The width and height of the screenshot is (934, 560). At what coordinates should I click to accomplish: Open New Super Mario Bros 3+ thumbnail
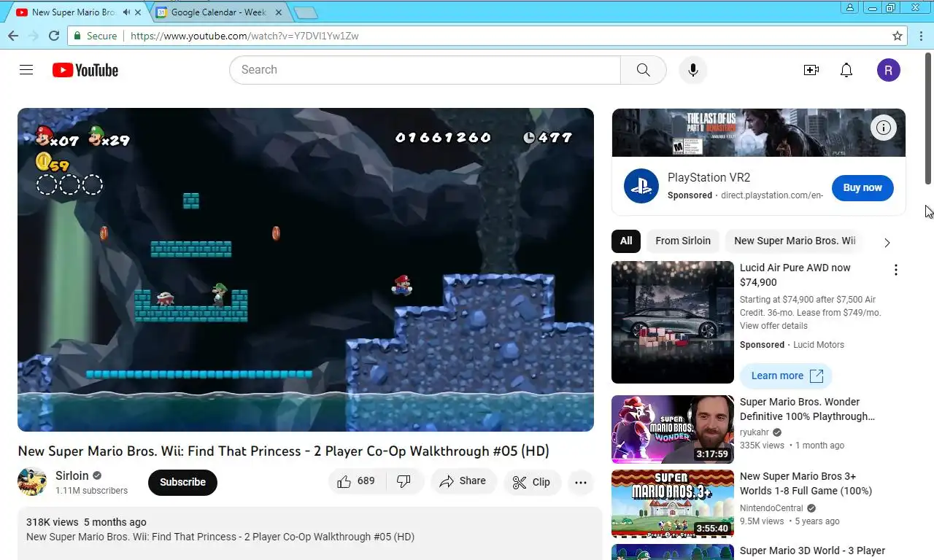(673, 504)
